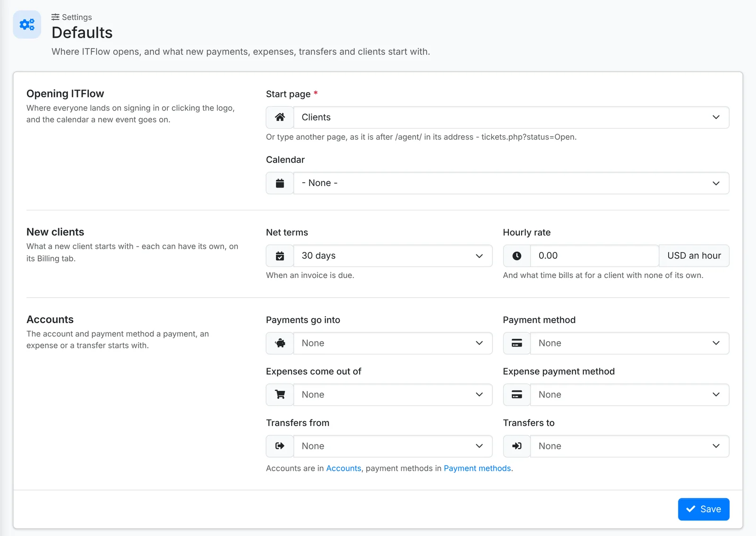The image size is (756, 536).
Task: Click the USD an hour suffix label
Action: [x=694, y=256]
